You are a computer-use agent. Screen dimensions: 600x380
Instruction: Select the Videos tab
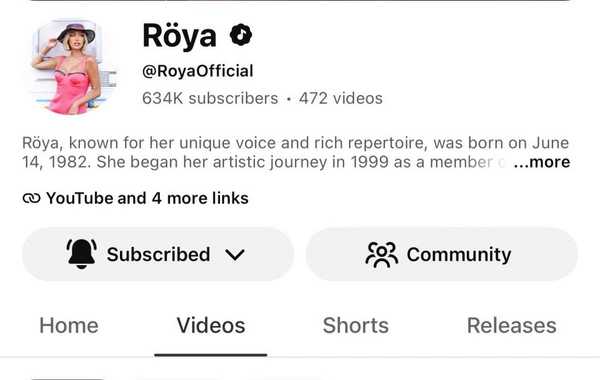click(x=211, y=326)
